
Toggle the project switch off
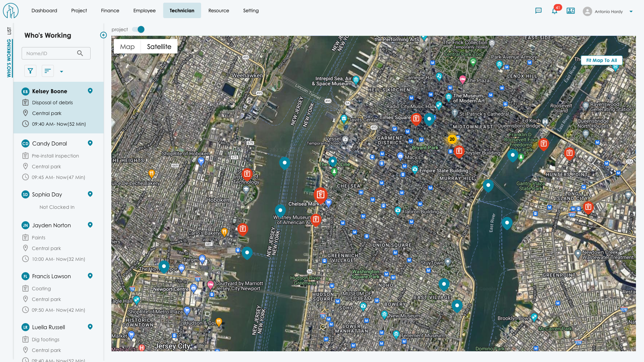pos(139,29)
